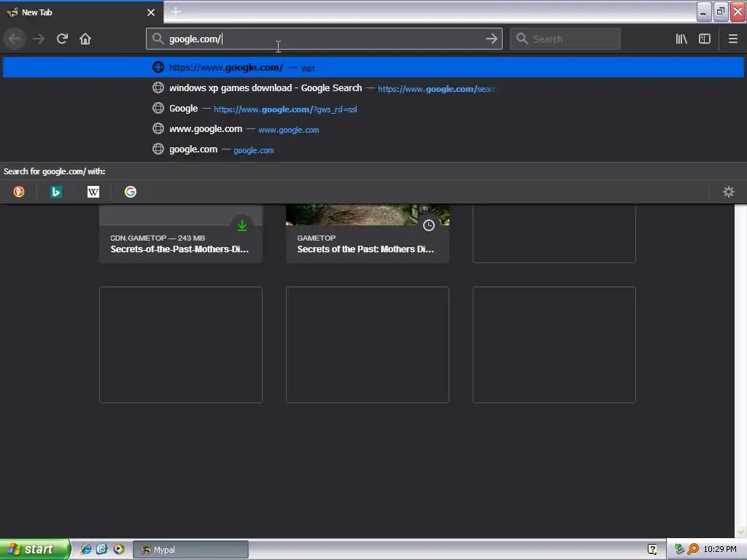Click inside the google.com/ address field
This screenshot has height=560, width=747.
pyautogui.click(x=324, y=39)
